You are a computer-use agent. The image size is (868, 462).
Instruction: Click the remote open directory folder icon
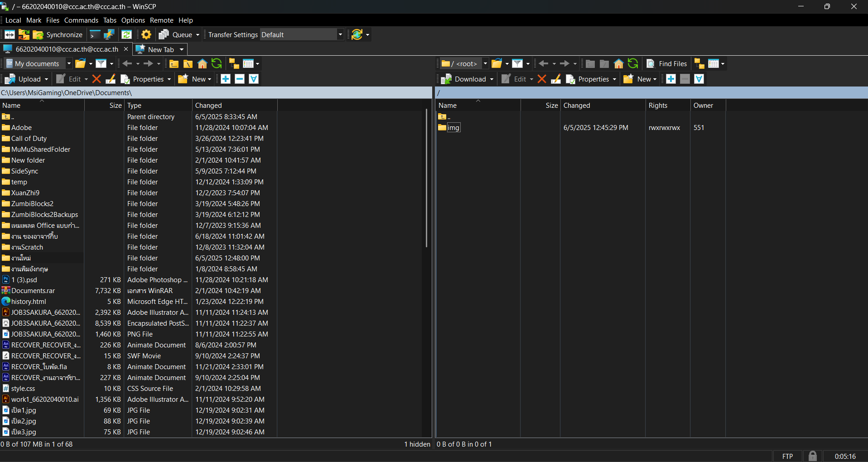(497, 63)
